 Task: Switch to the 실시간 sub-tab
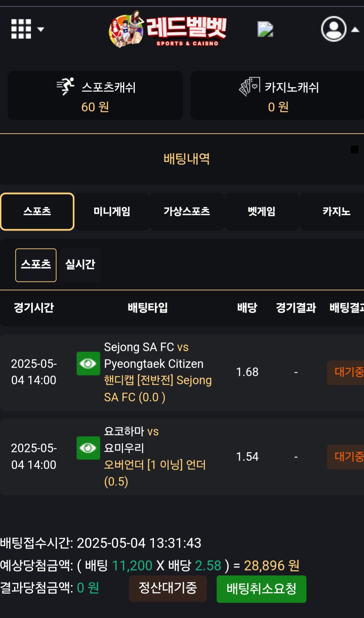80,265
